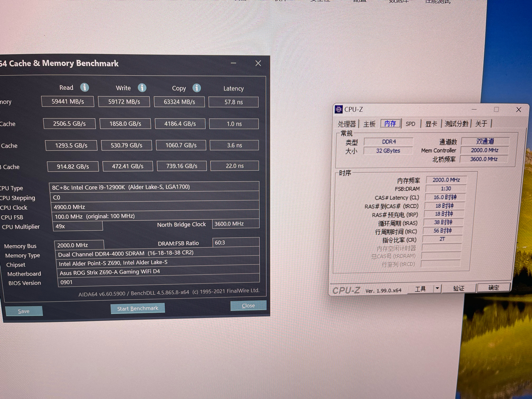Viewport: 532px width, 399px height.
Task: Select the SPD tab
Action: coord(410,124)
